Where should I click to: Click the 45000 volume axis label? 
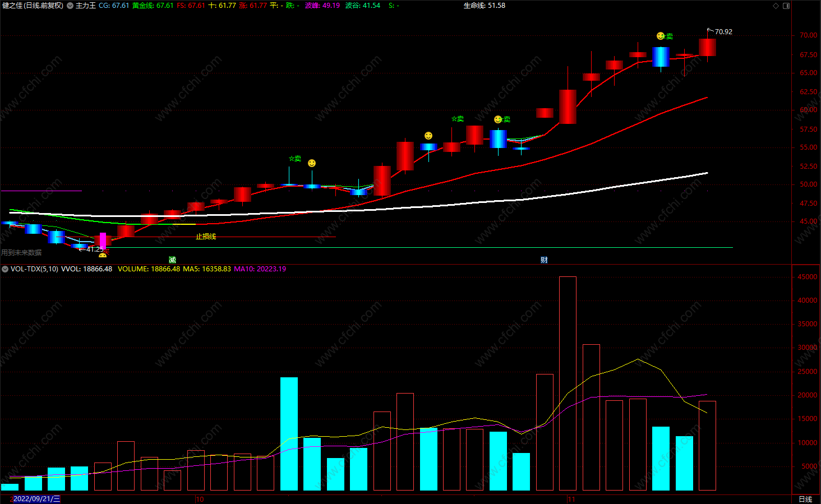pos(808,277)
